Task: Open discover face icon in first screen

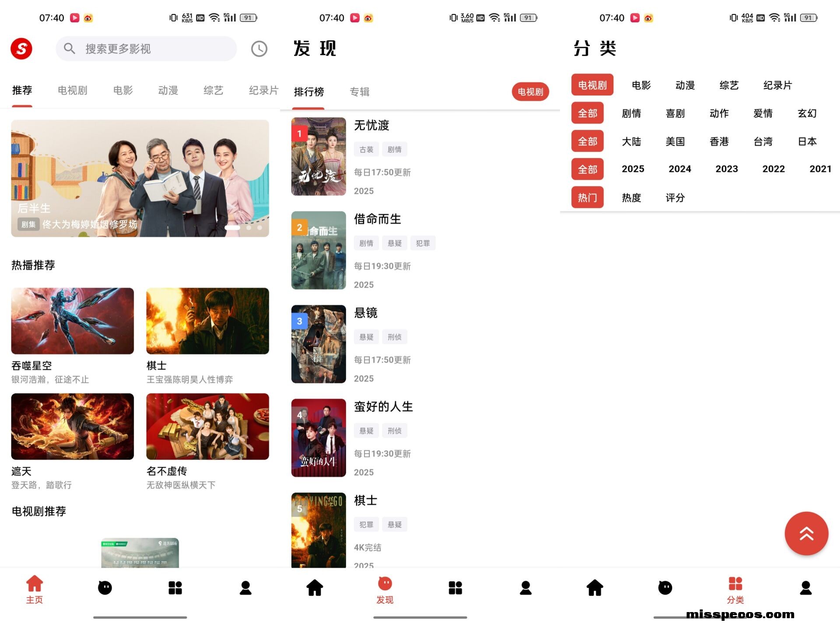Action: coord(105,588)
